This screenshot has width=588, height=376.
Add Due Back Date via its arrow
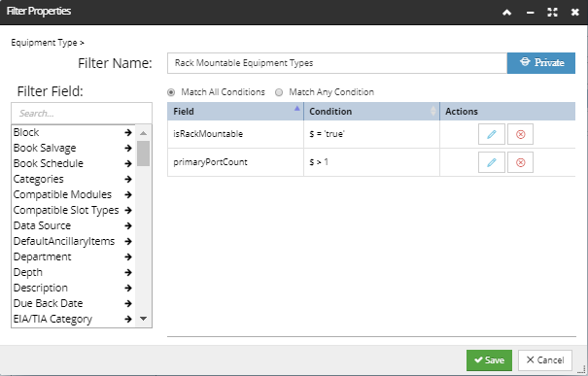[x=128, y=303]
